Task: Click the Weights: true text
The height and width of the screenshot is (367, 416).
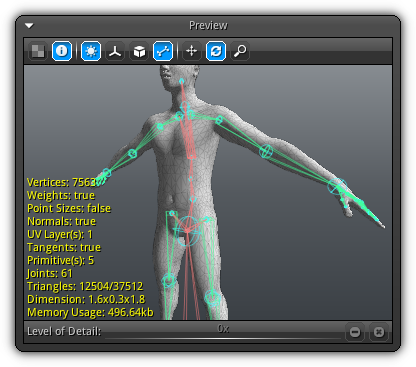Action: pyautogui.click(x=61, y=195)
